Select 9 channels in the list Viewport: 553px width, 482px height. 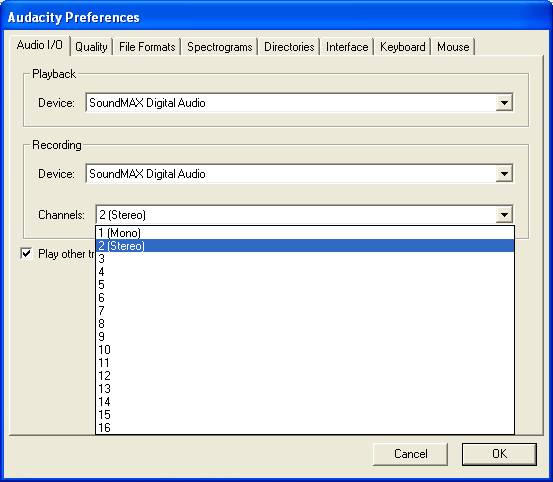click(305, 337)
